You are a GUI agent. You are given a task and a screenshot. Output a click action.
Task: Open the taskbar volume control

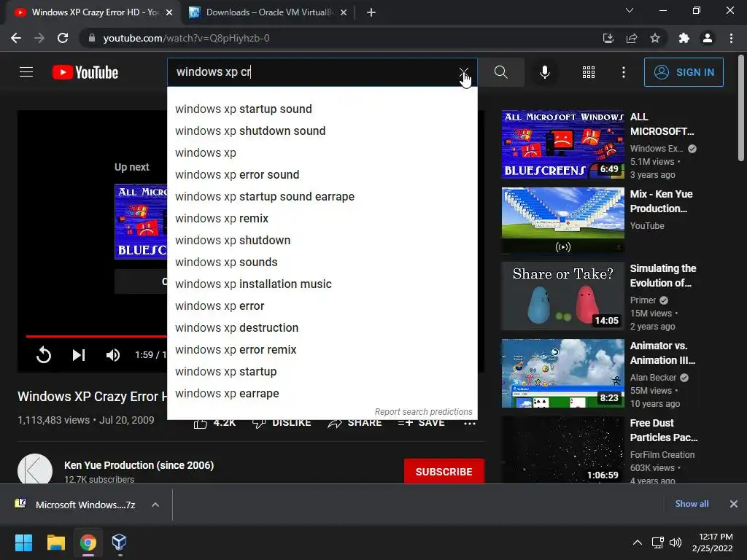tap(675, 542)
